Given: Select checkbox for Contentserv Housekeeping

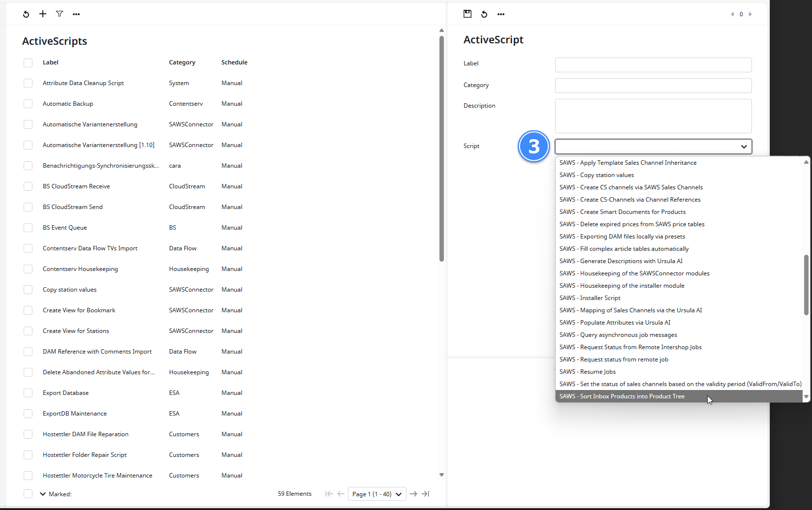Looking at the screenshot, I should point(28,270).
